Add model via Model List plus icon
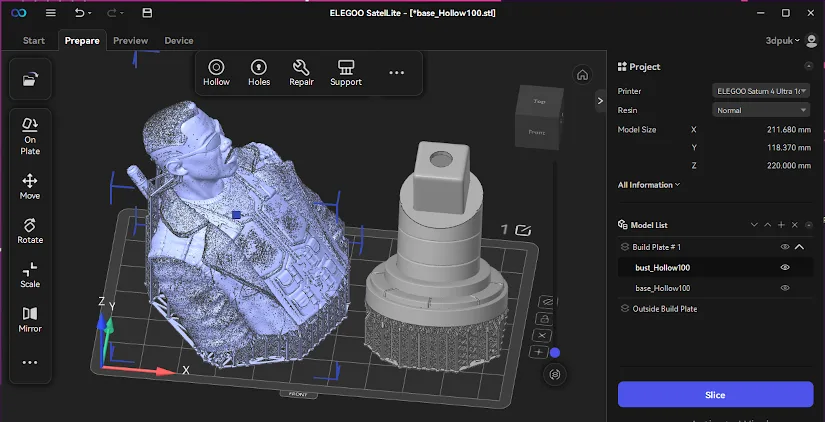Image resolution: width=825 pixels, height=422 pixels. [781, 225]
